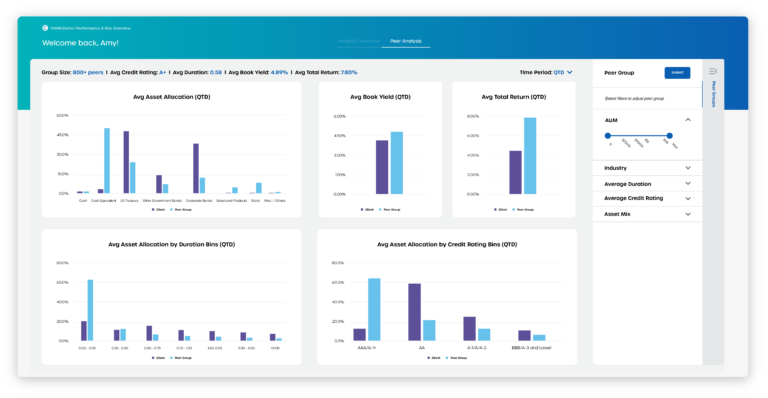The width and height of the screenshot is (768, 398).
Task: Click the 'Avg Asset Allocation (QTD)' chart title
Action: 171,97
